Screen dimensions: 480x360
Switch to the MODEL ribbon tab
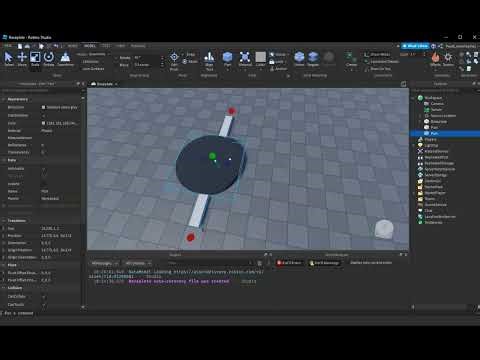[x=89, y=46]
